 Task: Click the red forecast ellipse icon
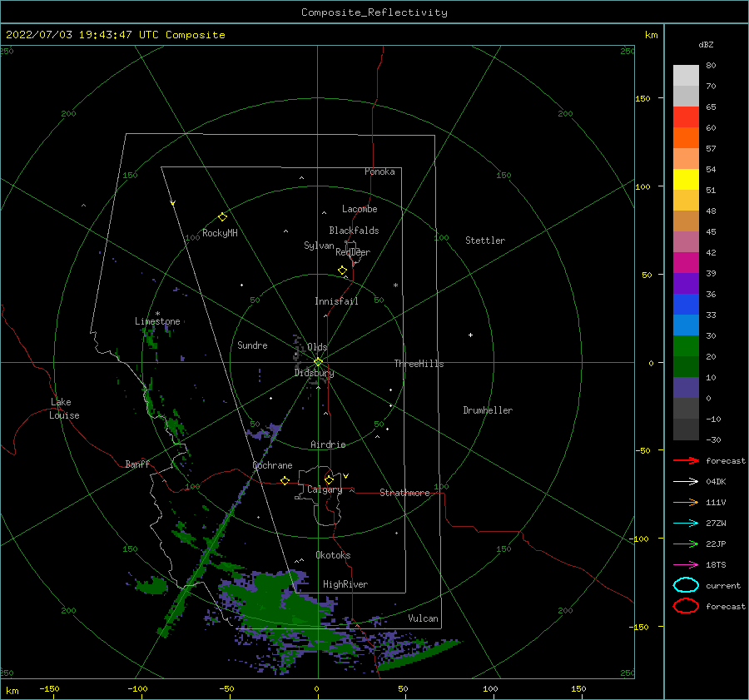(x=686, y=606)
